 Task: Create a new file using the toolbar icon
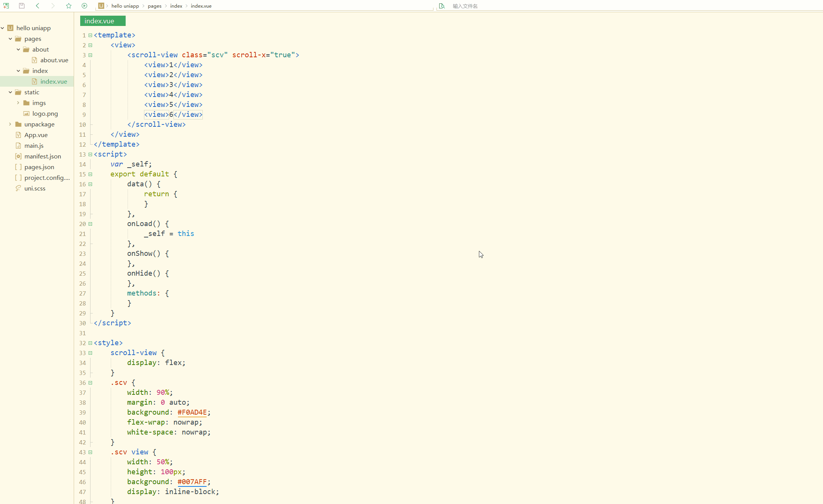(x=6, y=6)
